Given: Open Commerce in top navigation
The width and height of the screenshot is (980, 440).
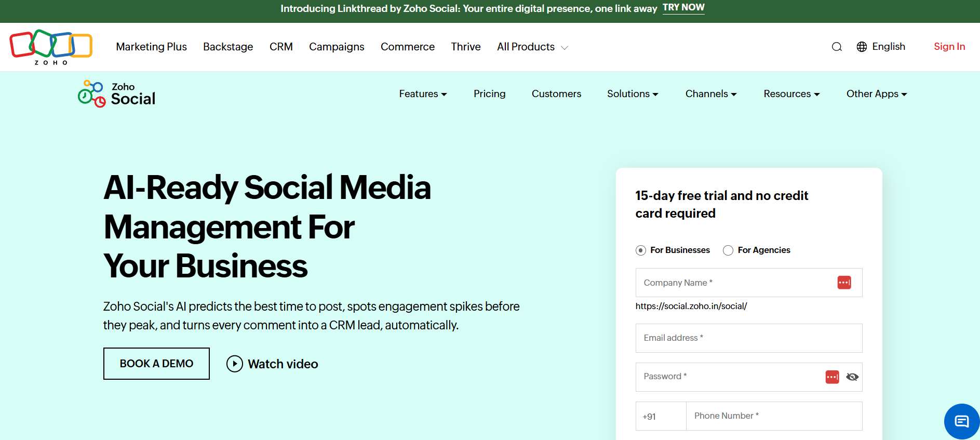Looking at the screenshot, I should point(408,47).
